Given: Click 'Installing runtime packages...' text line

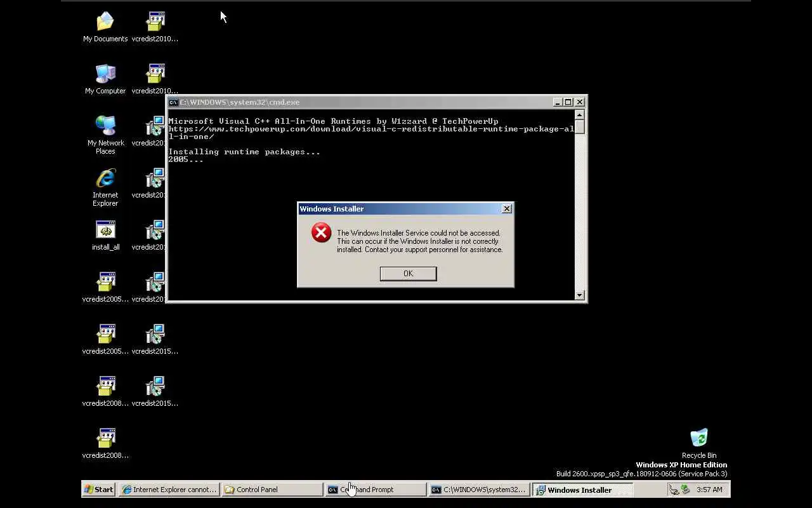Looking at the screenshot, I should click(x=244, y=152).
